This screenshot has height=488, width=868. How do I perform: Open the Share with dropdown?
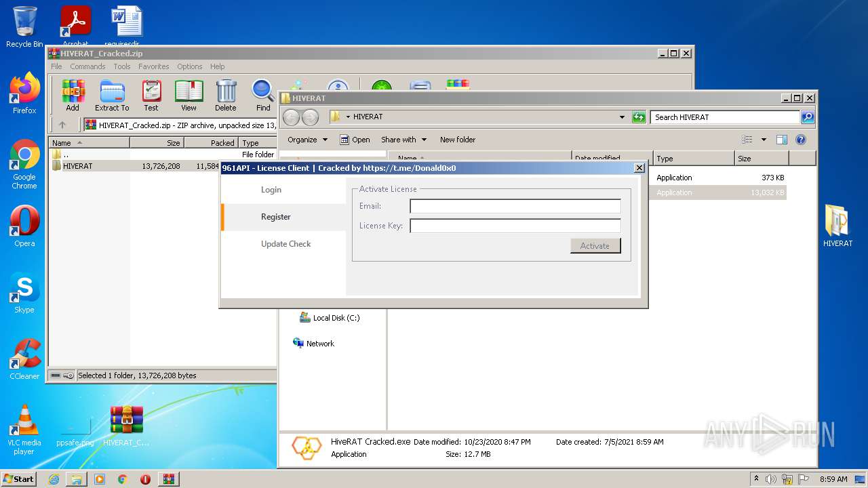coord(403,140)
